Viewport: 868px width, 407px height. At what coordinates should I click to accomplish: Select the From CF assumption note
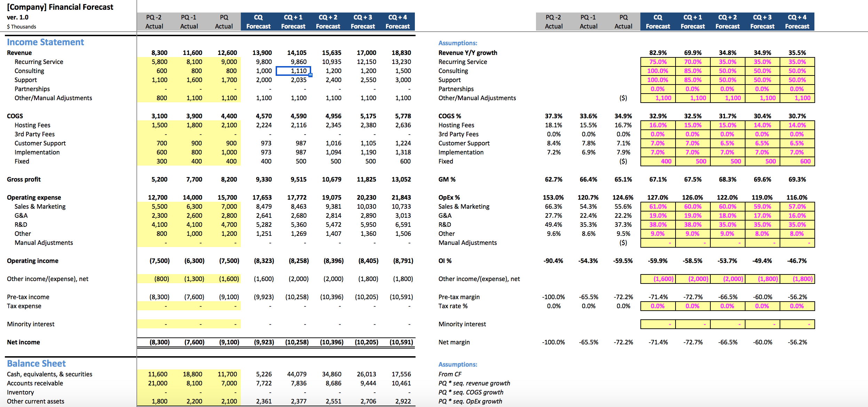pos(450,374)
